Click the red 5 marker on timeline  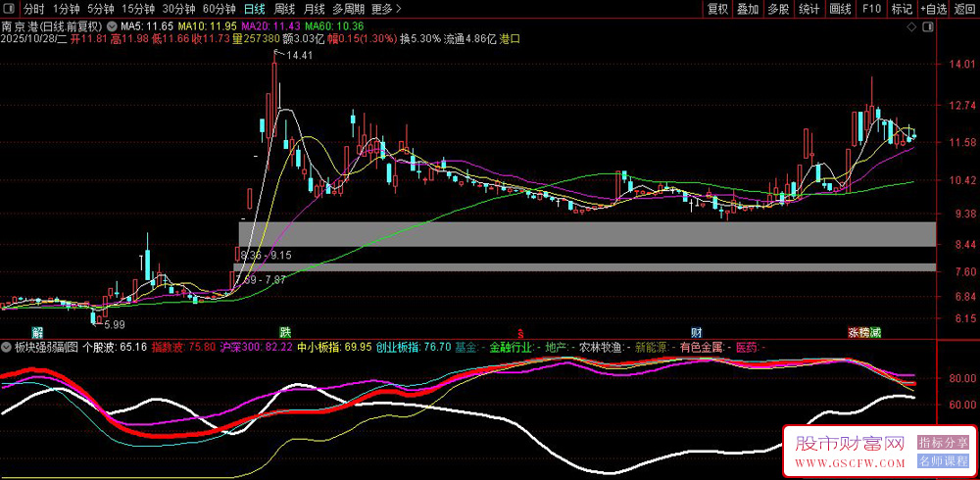(x=520, y=333)
